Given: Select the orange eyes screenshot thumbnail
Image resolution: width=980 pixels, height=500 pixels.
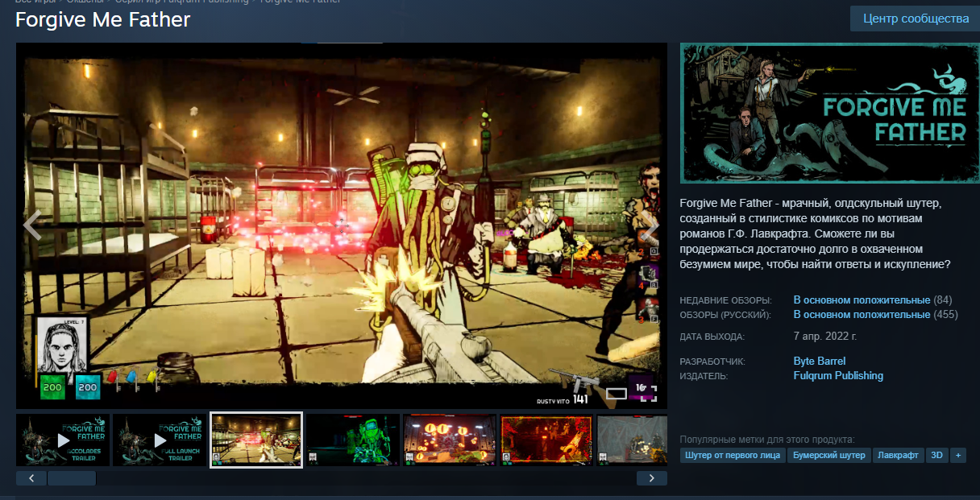Looking at the screenshot, I should click(x=450, y=440).
